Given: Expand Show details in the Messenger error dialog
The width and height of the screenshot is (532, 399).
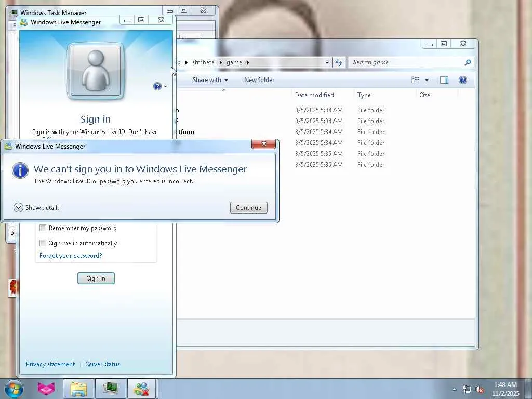Looking at the screenshot, I should 37,207.
